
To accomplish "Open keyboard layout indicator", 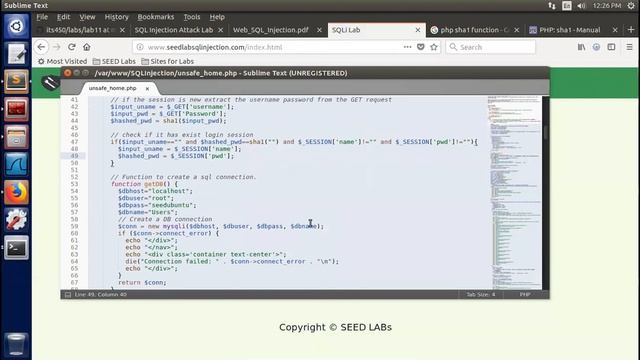I will [567, 6].
